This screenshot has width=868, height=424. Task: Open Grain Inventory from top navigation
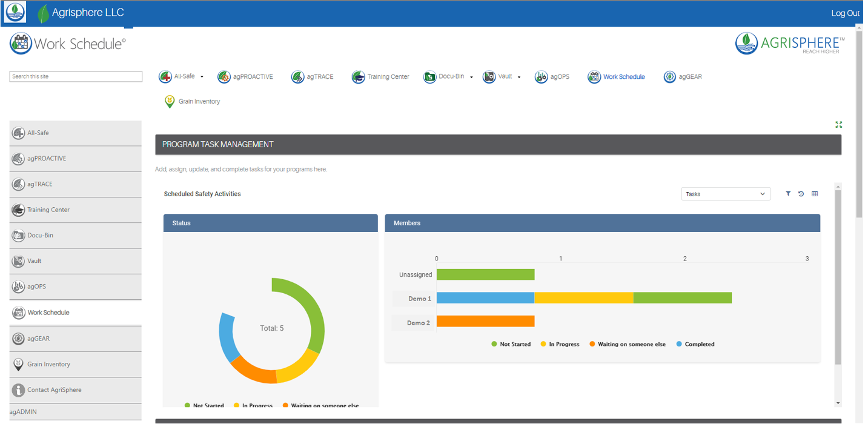tap(192, 102)
